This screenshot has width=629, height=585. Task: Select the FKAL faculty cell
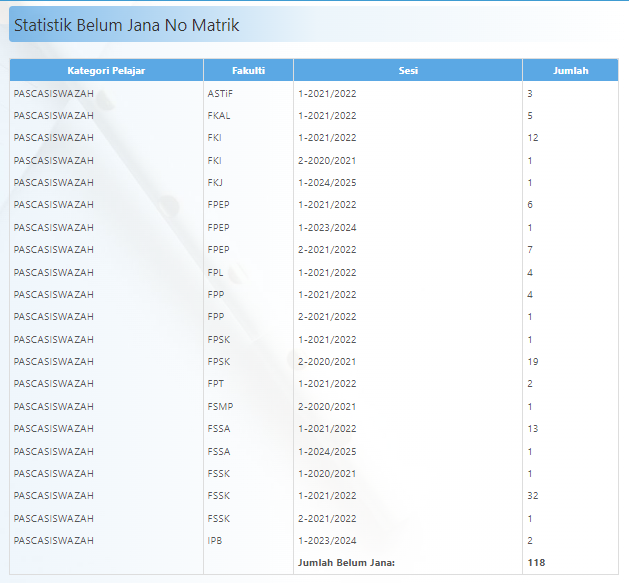pyautogui.click(x=218, y=116)
